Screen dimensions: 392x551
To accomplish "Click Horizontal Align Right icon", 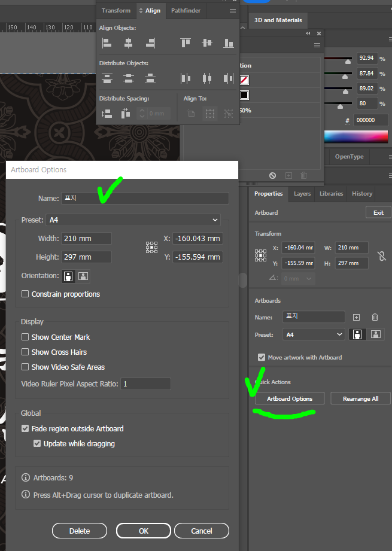I will [150, 43].
